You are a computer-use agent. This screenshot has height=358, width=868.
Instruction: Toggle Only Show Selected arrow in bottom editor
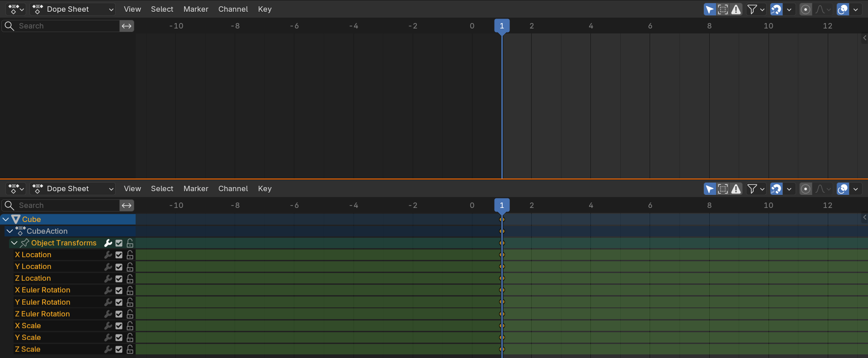[710, 188]
